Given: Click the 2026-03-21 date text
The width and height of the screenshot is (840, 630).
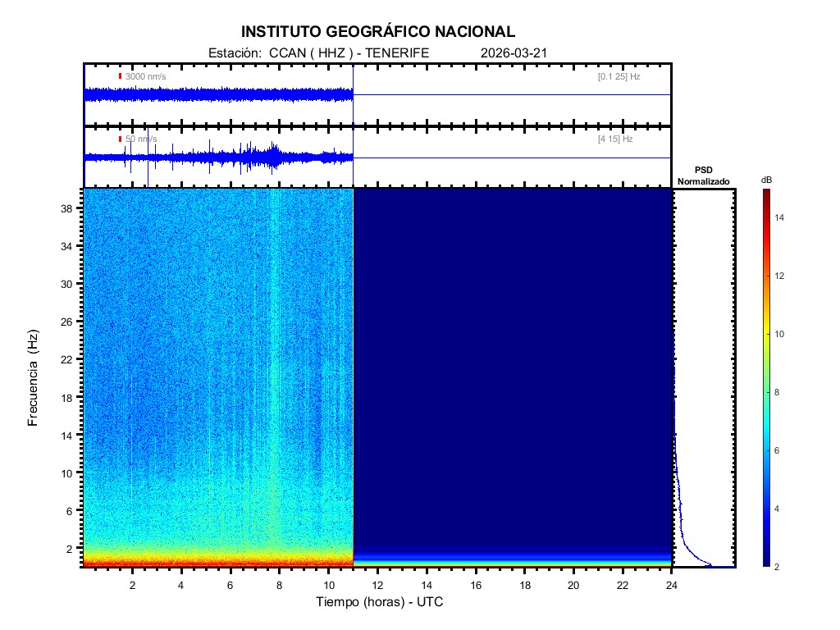Looking at the screenshot, I should pyautogui.click(x=514, y=53).
